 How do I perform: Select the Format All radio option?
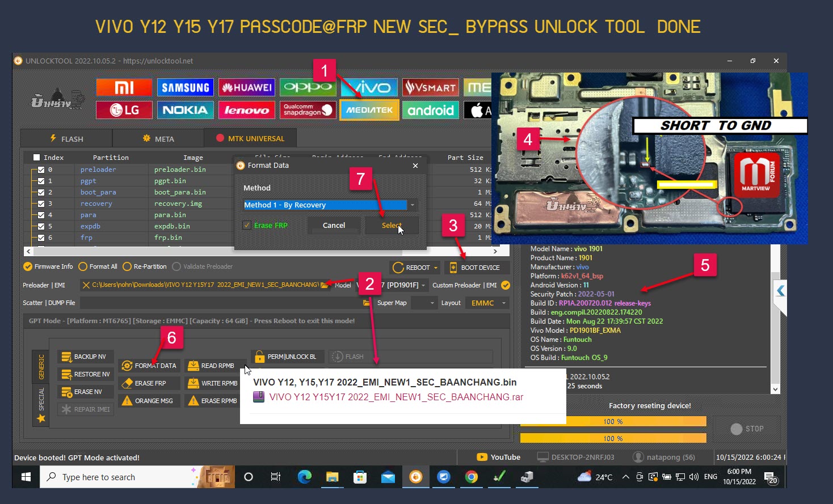pyautogui.click(x=83, y=266)
